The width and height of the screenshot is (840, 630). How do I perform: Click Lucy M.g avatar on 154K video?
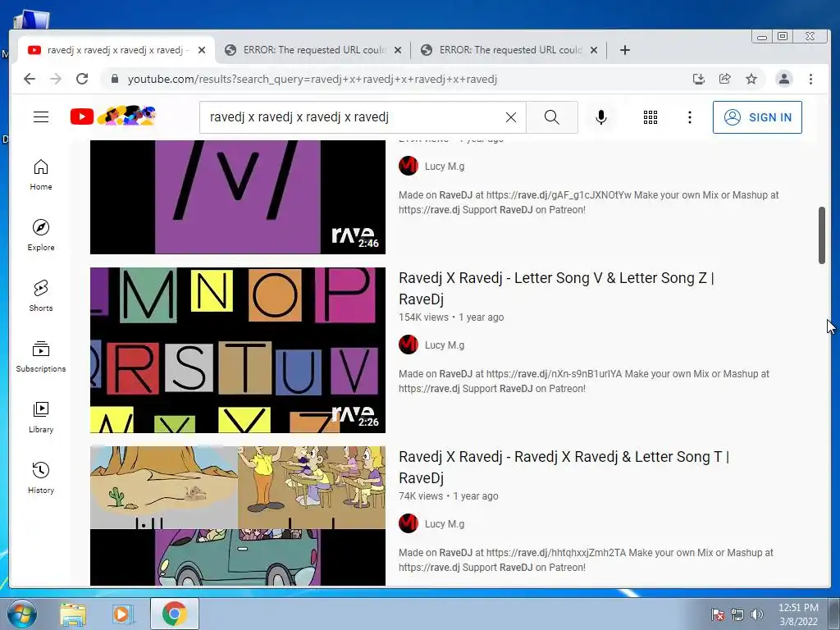point(409,345)
